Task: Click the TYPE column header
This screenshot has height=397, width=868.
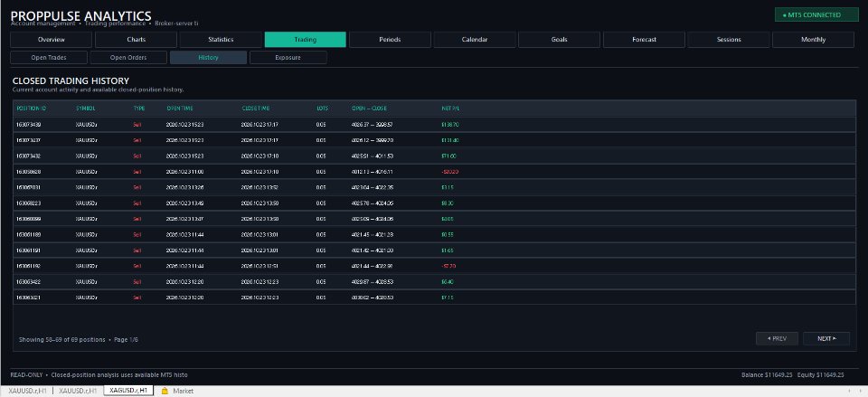Action: pos(139,108)
